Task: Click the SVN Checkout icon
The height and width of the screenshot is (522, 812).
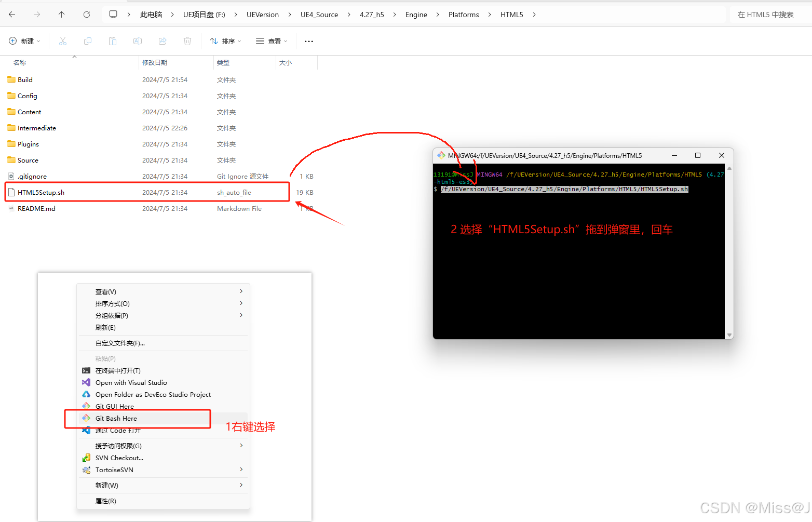Action: 86,458
